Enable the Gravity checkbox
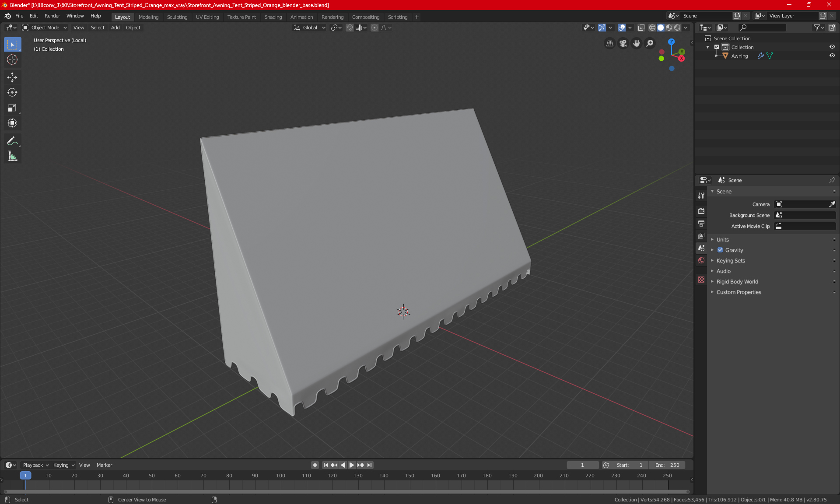The image size is (840, 504). [720, 250]
